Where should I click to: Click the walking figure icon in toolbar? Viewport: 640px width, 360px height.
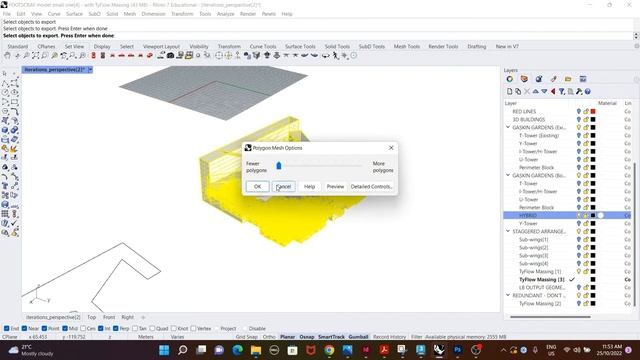(336, 56)
